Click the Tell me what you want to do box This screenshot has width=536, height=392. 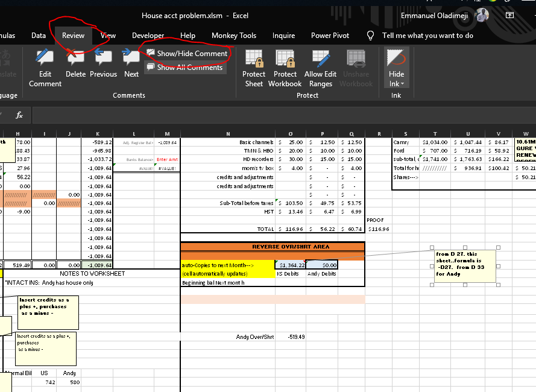(x=427, y=36)
